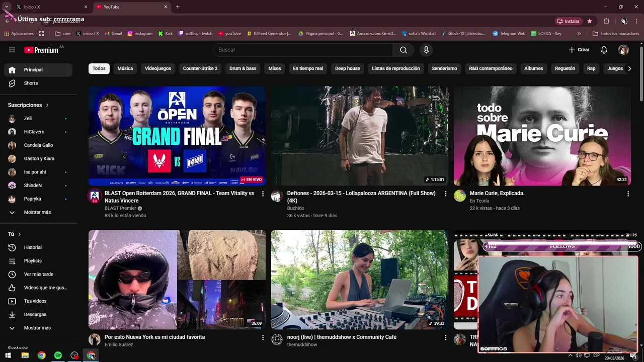
Task: Open options for noorj live video
Action: click(x=445, y=337)
